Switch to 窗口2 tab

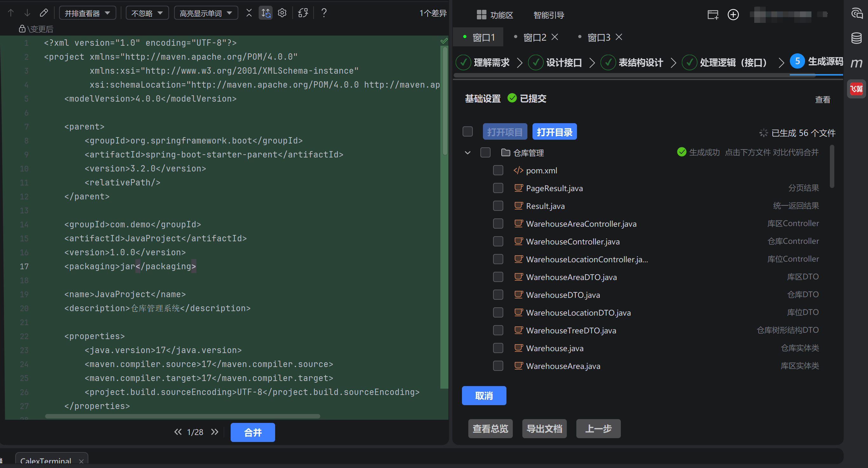point(535,37)
